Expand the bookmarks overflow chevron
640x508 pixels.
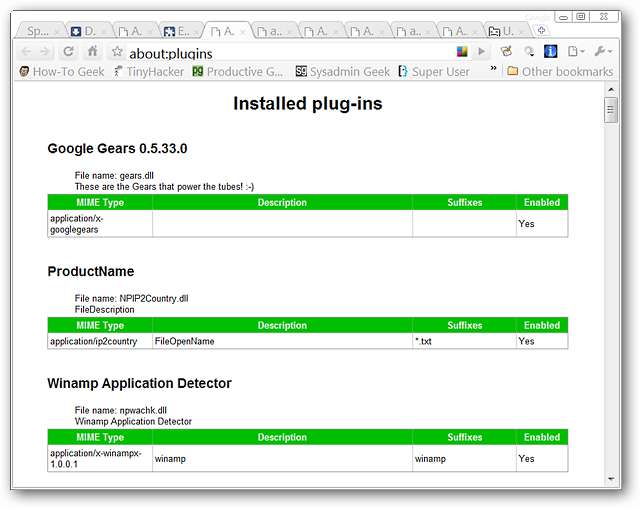[493, 70]
